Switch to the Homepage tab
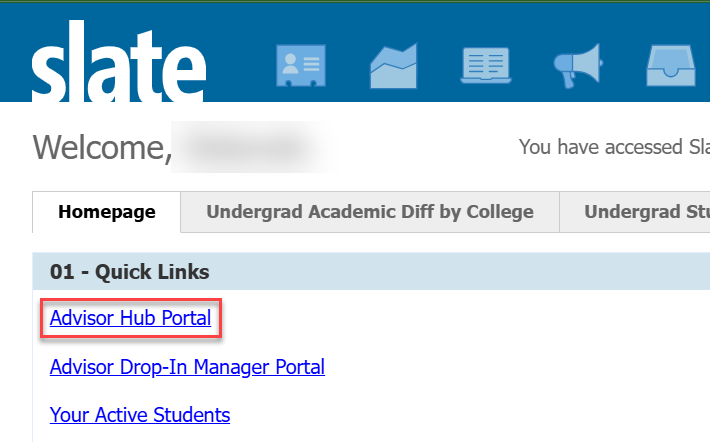Image resolution: width=710 pixels, height=442 pixels. pyautogui.click(x=107, y=212)
